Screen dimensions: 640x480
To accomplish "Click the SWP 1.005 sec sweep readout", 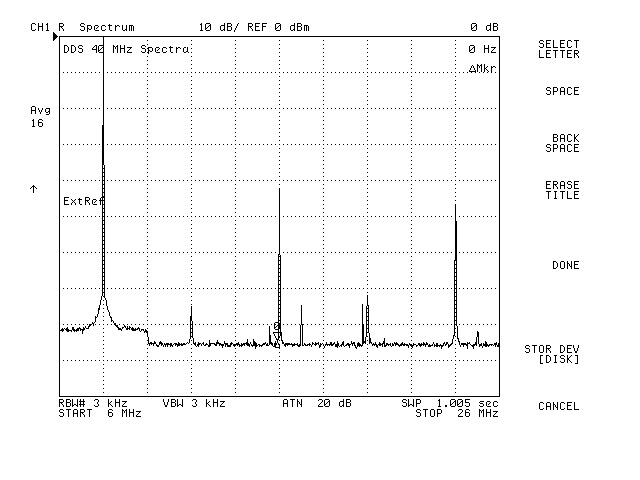I will click(x=450, y=403).
